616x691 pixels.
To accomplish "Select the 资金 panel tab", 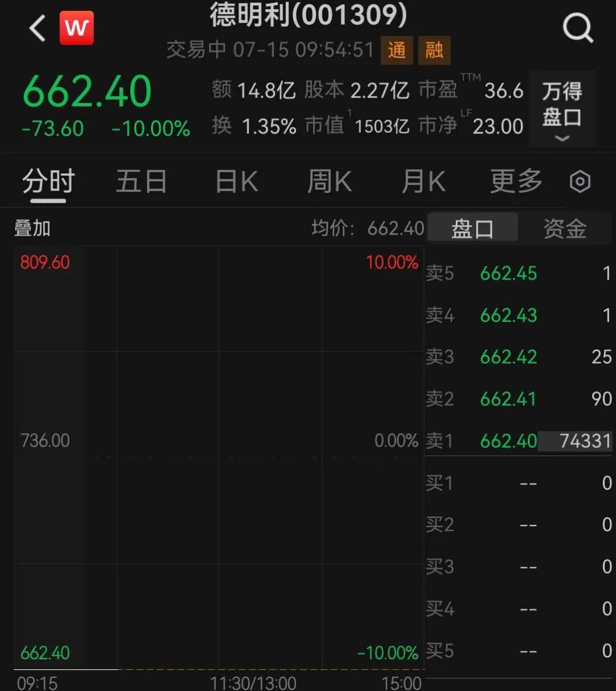I will coord(565,229).
